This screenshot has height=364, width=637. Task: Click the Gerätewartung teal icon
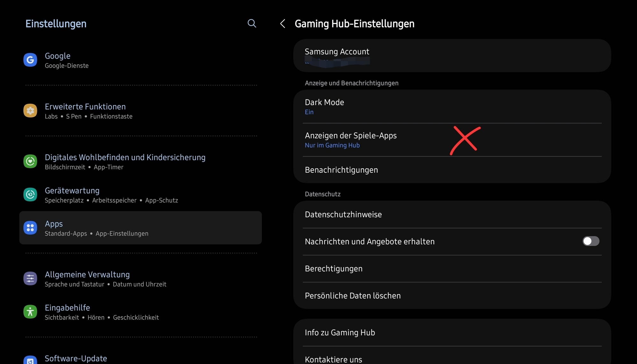pos(30,195)
